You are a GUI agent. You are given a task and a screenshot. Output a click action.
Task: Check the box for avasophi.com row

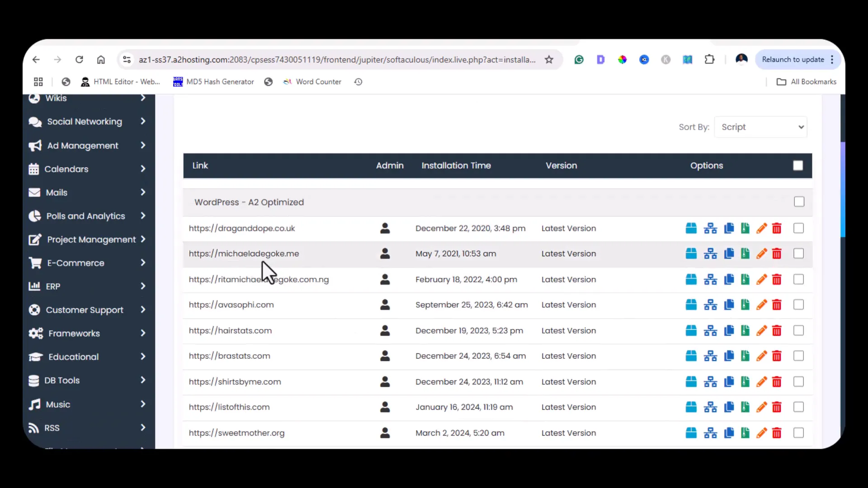799,305
